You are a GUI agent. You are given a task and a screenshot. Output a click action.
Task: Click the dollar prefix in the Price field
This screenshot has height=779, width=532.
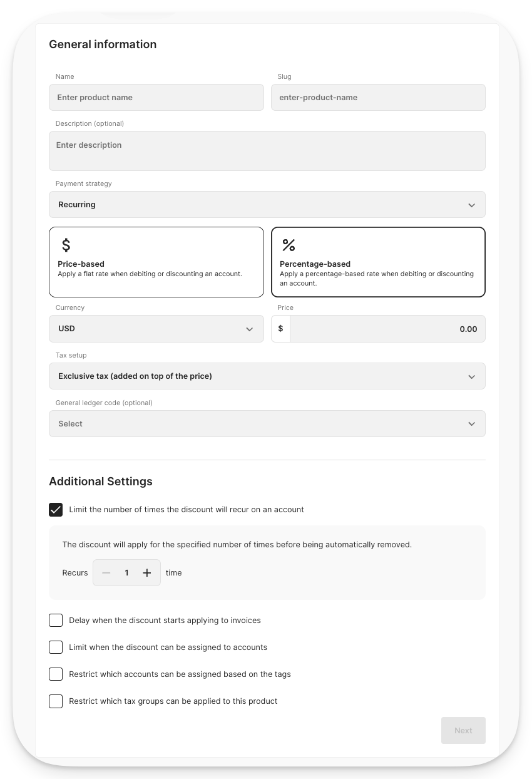[x=280, y=328]
